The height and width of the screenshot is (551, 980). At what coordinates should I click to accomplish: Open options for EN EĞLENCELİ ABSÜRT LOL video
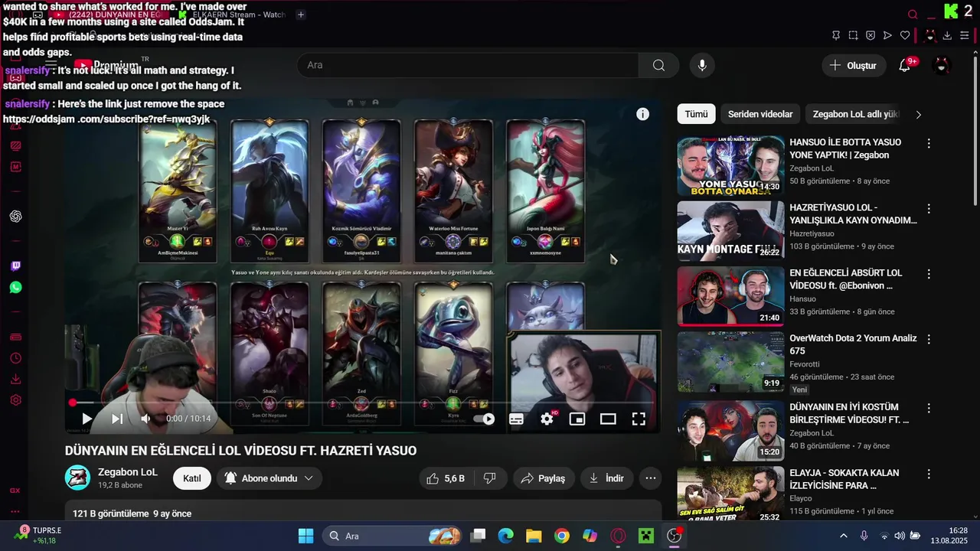(x=929, y=273)
